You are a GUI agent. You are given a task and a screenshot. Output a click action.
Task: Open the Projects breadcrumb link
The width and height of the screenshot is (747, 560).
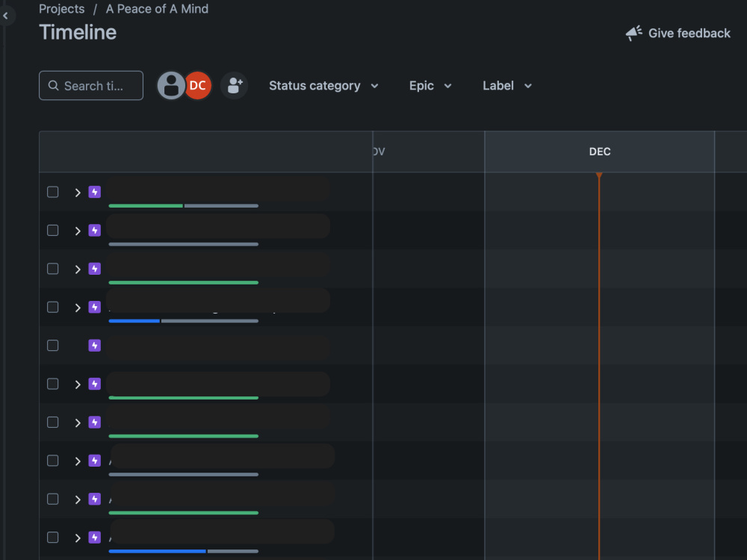(x=62, y=9)
